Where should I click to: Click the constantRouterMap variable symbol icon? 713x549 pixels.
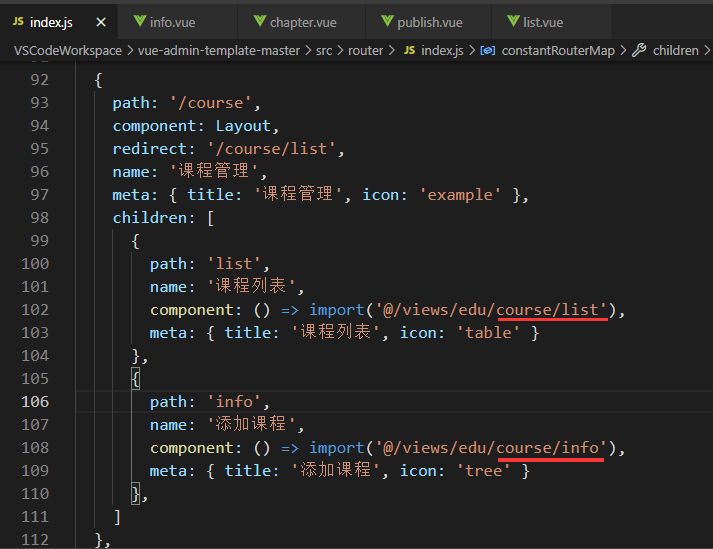(487, 50)
